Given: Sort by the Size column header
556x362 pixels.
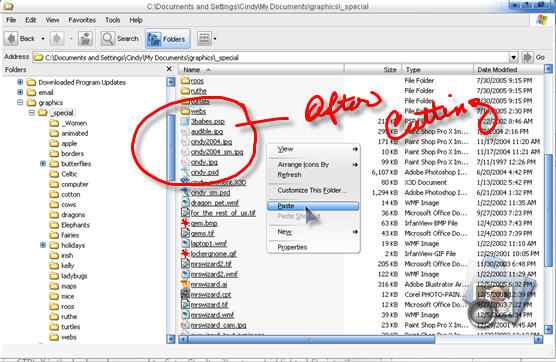Looking at the screenshot, I should (373, 69).
